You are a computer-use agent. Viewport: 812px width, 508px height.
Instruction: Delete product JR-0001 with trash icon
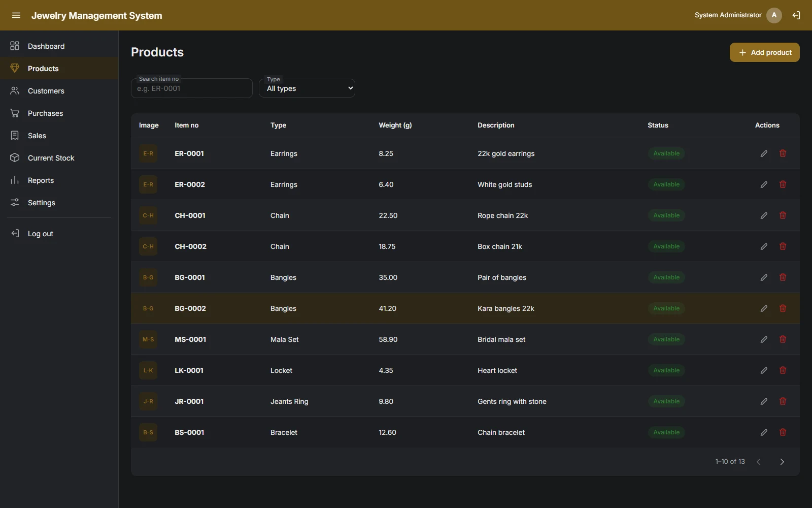(x=783, y=401)
